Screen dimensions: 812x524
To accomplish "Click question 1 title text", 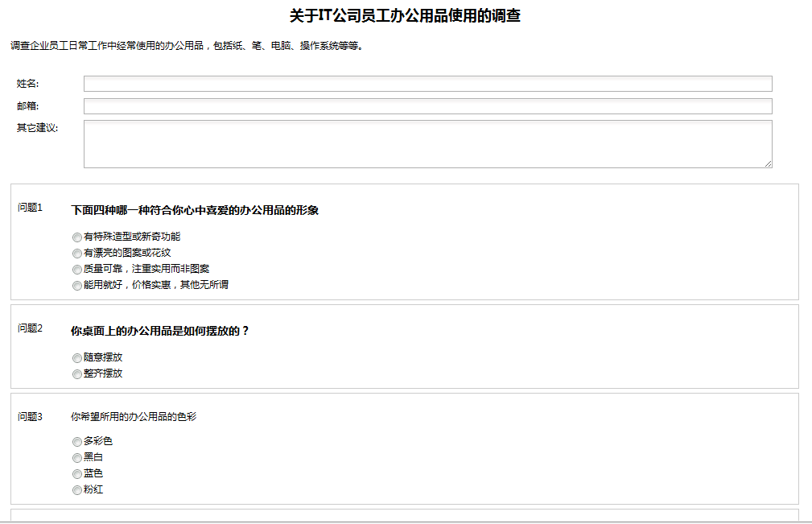I will [195, 210].
